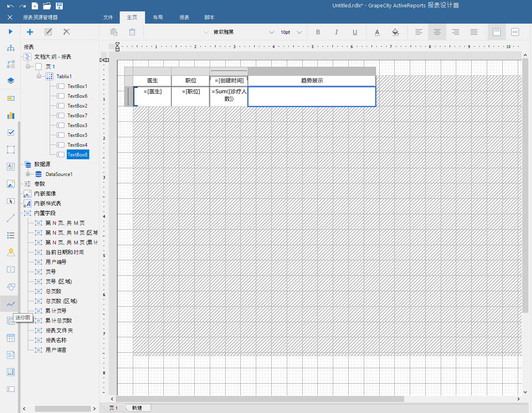Open the layers sidebar icon
The image size is (532, 413).
11,81
